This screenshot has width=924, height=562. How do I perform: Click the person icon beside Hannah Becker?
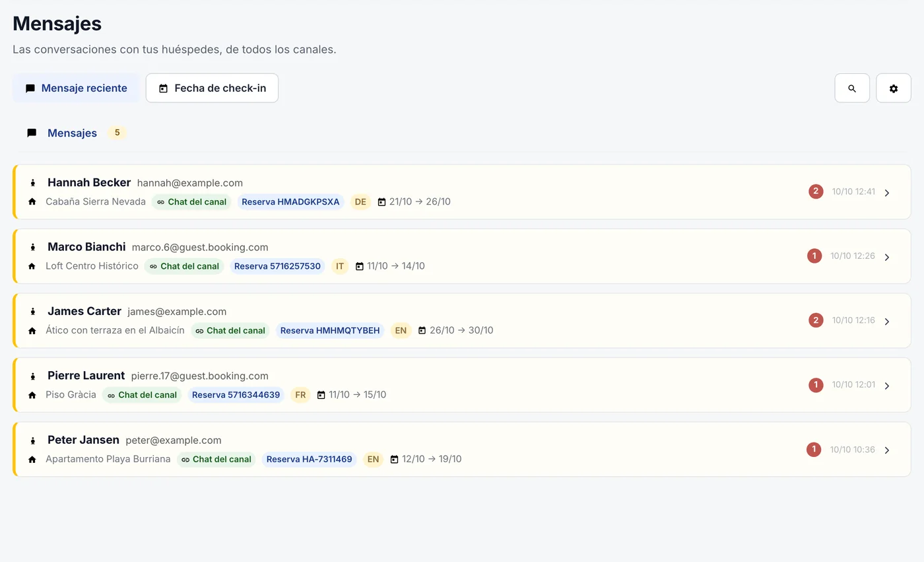click(x=32, y=183)
